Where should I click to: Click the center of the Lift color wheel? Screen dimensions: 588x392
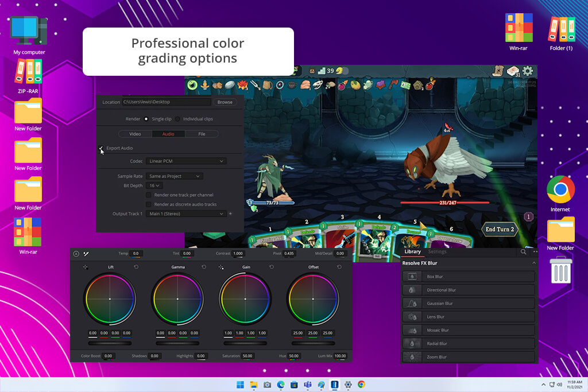[110, 299]
